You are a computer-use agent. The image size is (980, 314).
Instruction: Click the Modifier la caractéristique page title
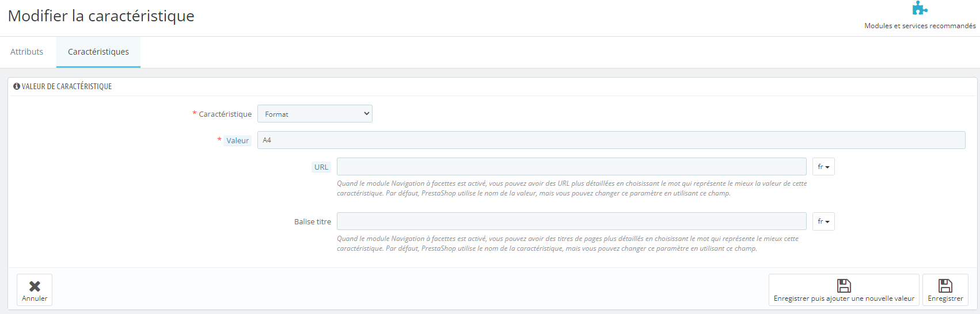pyautogui.click(x=101, y=16)
